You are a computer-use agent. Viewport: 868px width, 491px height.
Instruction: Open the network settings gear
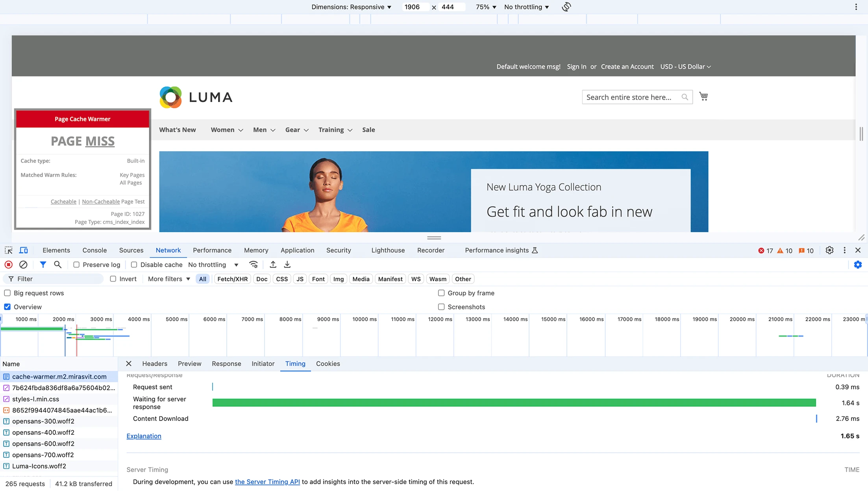click(x=858, y=265)
